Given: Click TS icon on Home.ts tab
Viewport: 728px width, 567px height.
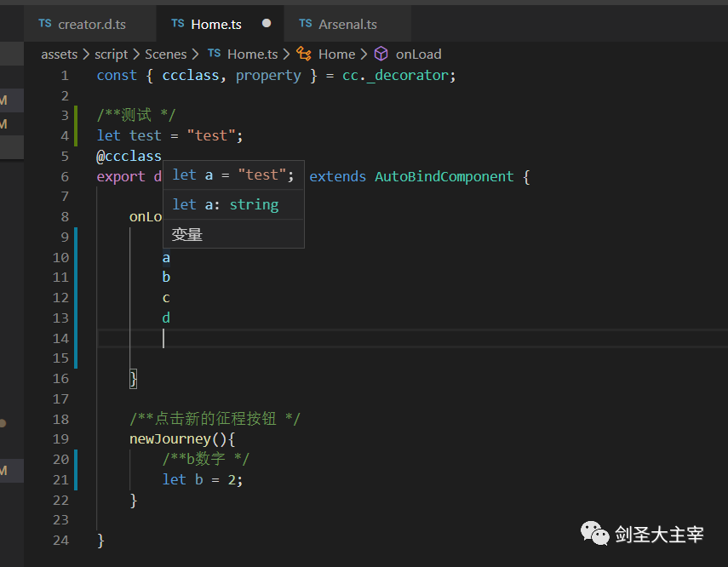Looking at the screenshot, I should click(x=178, y=24).
